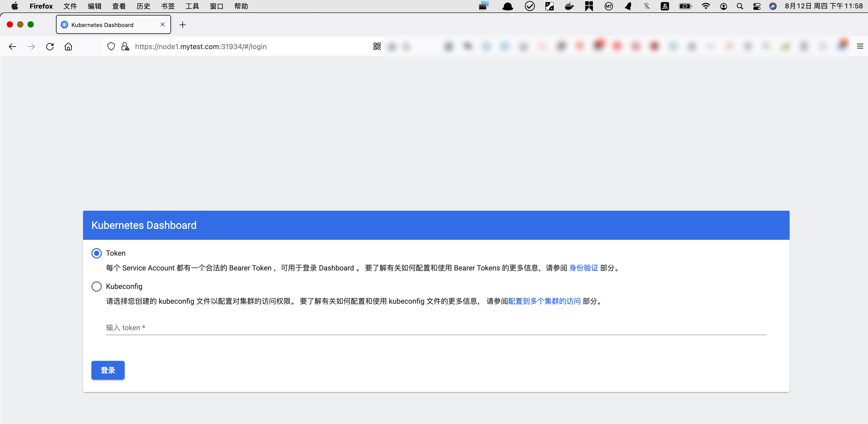Open the Firefox hamburger menu

point(860,47)
